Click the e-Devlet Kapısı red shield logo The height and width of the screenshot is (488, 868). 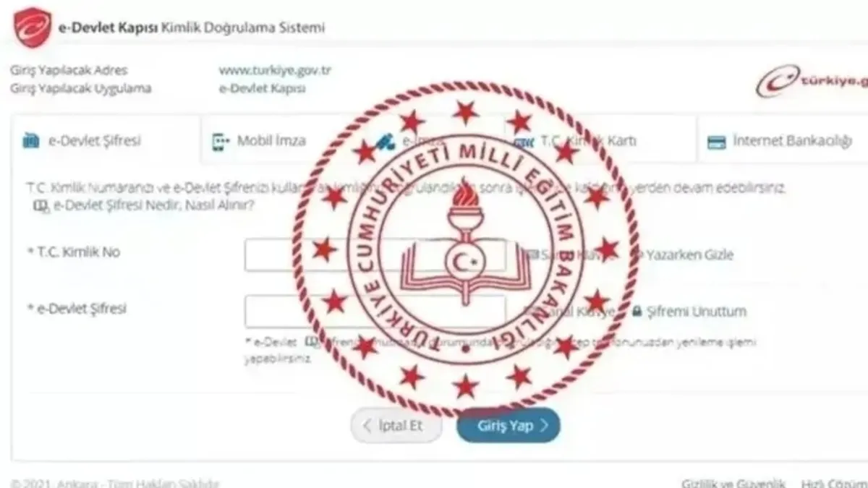pos(33,27)
